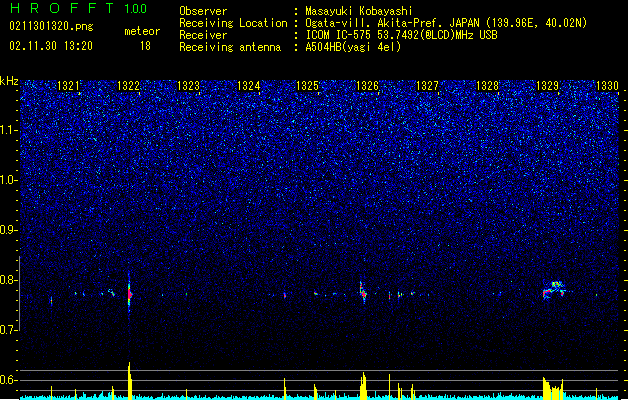
Task: Click the tallest yellow power spike under 1322
Action: tap(129, 380)
